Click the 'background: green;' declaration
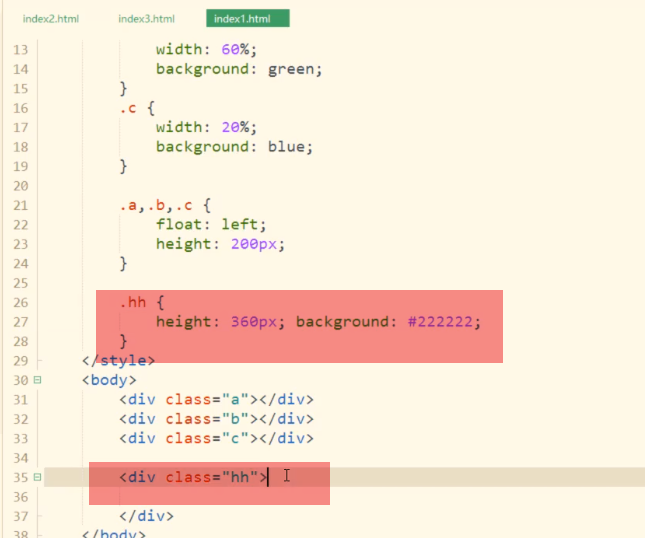Image resolution: width=645 pixels, height=538 pixels. pos(239,69)
